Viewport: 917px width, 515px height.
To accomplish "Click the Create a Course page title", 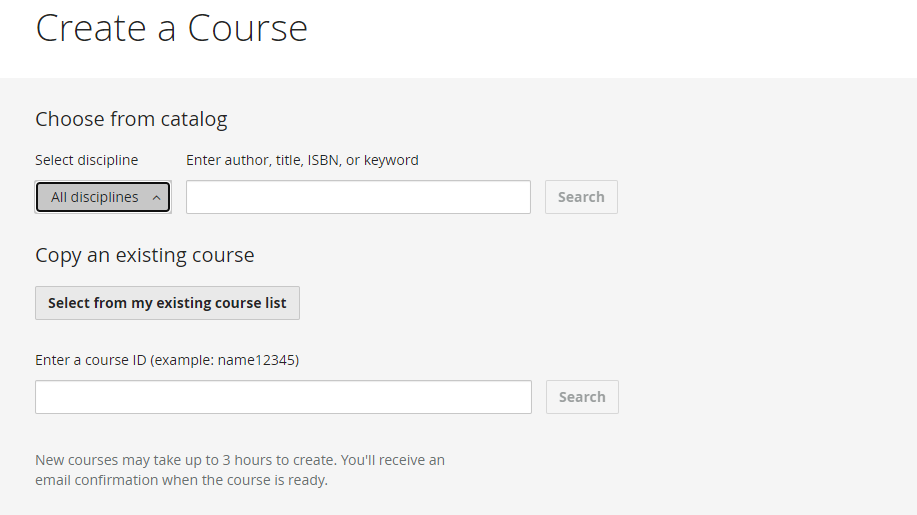I will [171, 27].
